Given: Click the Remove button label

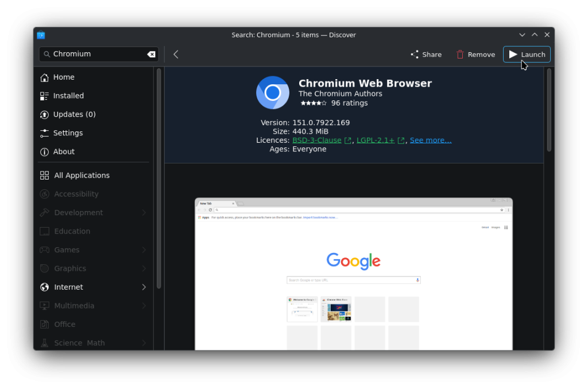Looking at the screenshot, I should (481, 54).
